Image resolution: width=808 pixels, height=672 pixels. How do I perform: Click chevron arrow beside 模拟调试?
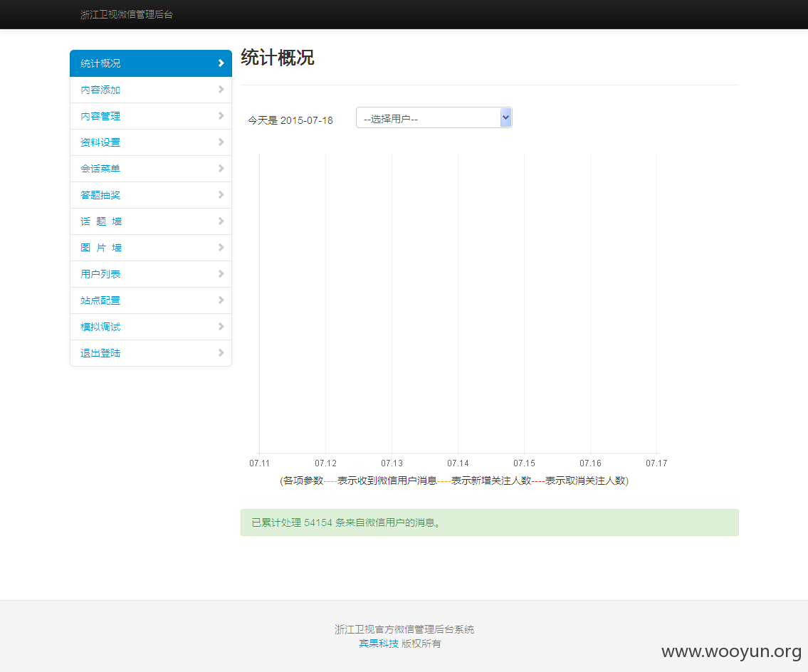pos(221,326)
